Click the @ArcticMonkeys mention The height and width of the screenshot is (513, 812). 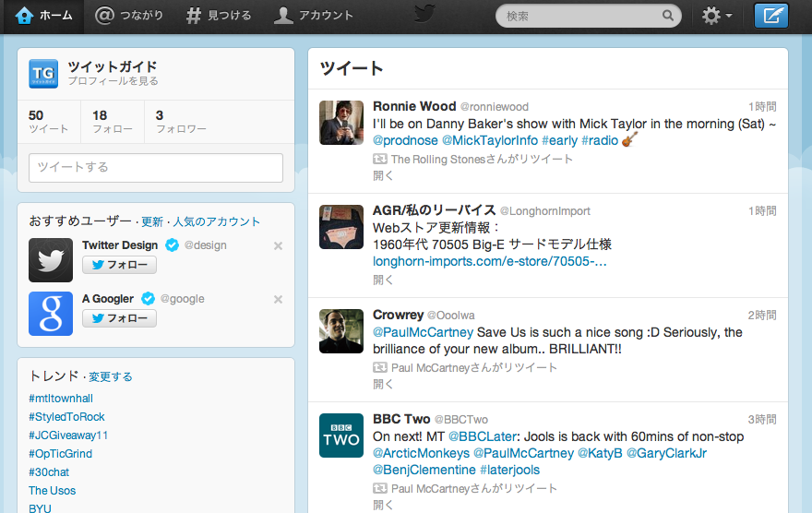pyautogui.click(x=421, y=453)
